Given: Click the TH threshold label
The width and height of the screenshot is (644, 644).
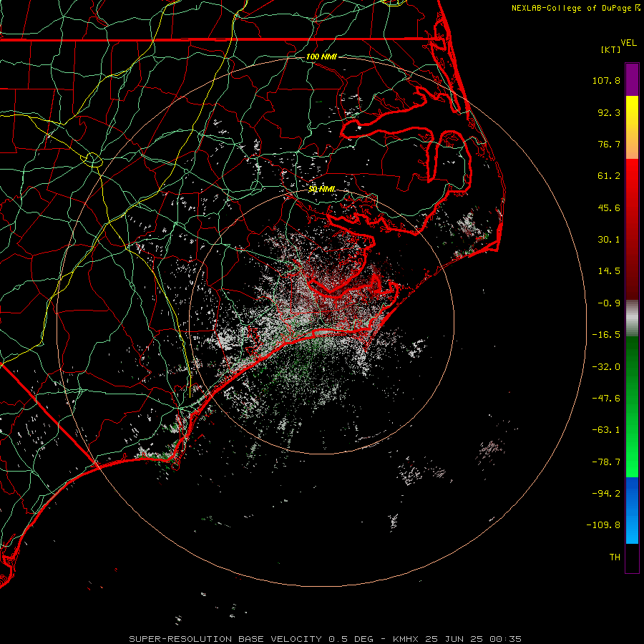Looking at the screenshot, I should click(615, 557).
